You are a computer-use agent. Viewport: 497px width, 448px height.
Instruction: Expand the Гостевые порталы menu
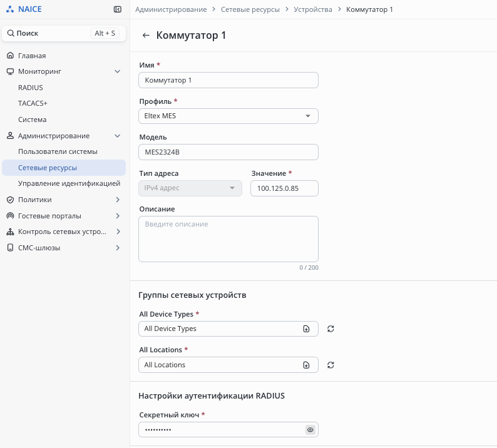pos(117,216)
